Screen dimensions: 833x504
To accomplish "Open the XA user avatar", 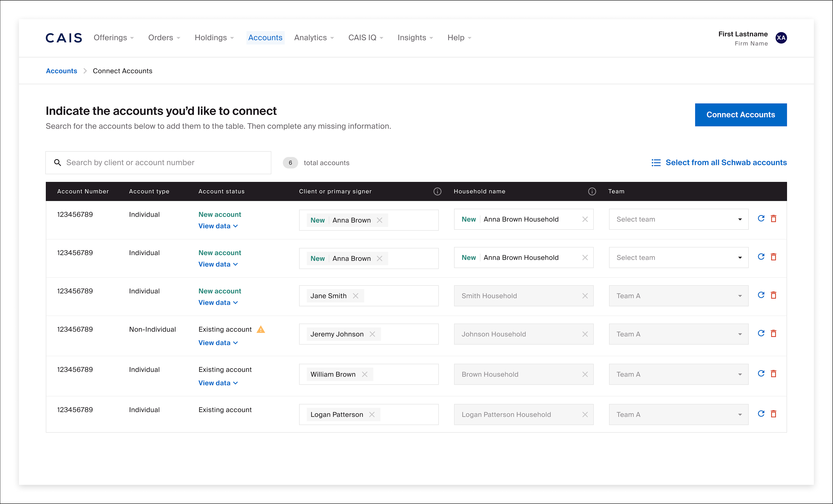I will point(781,38).
